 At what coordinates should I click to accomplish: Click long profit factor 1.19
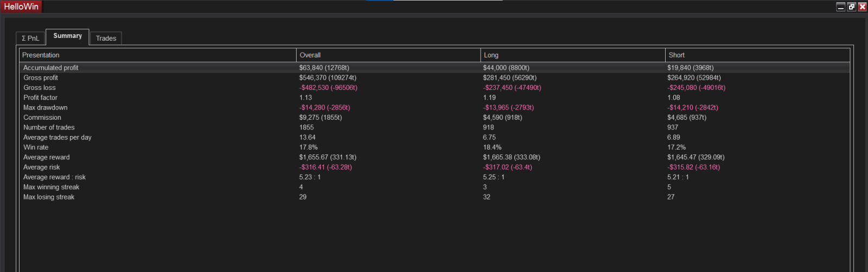click(489, 98)
